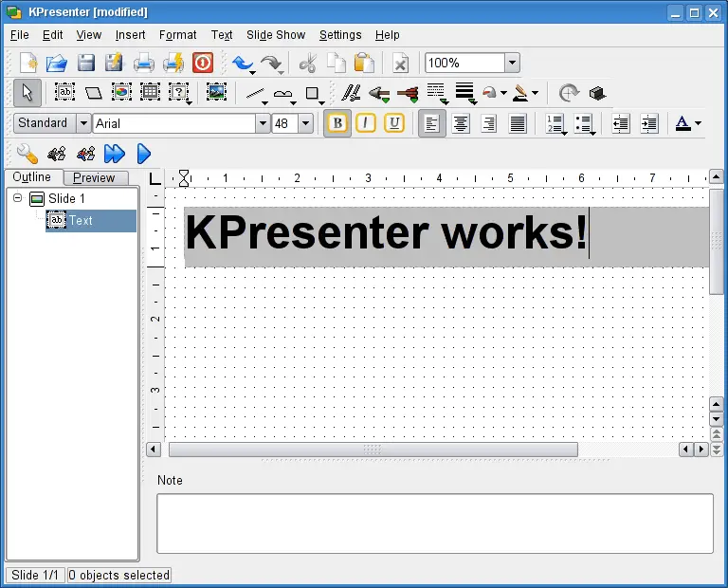This screenshot has width=728, height=588.
Task: Choose the insert picture tool
Action: tap(216, 93)
